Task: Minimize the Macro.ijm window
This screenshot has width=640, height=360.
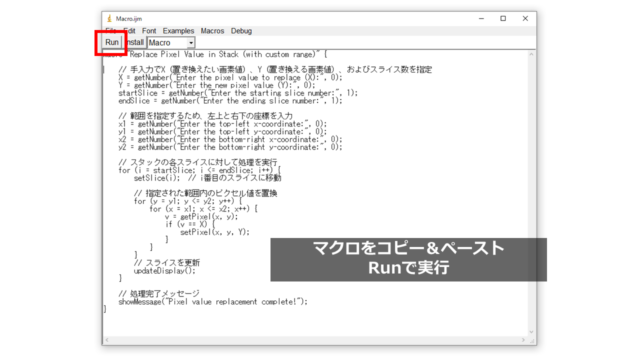Action: [x=482, y=19]
